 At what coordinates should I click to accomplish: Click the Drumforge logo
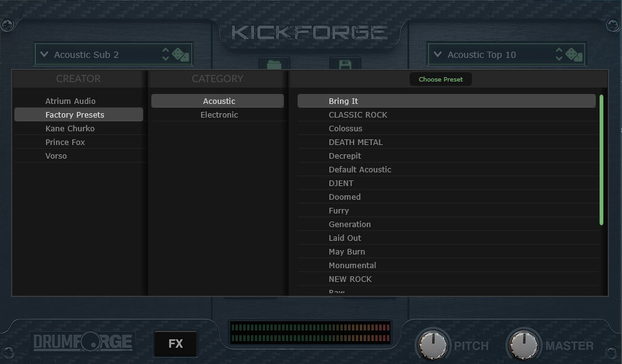83,342
